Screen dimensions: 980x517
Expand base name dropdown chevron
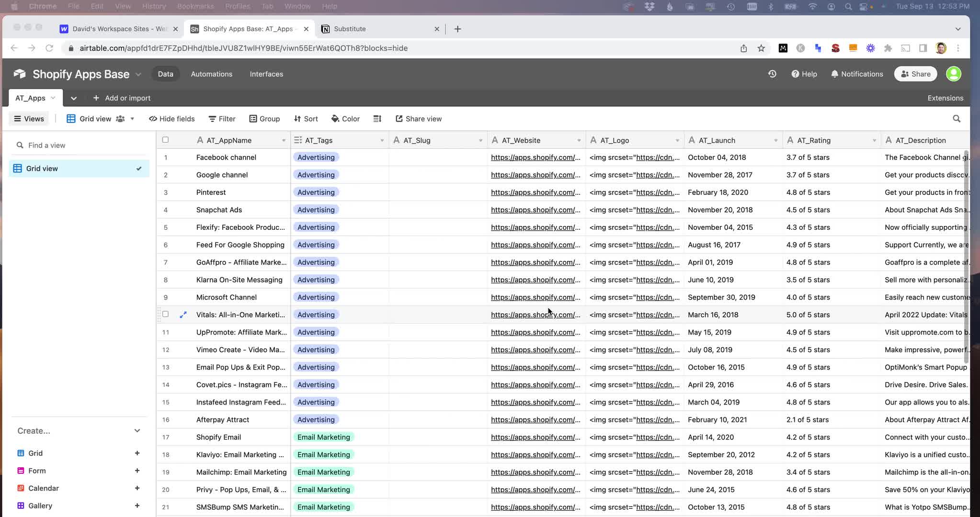[138, 74]
